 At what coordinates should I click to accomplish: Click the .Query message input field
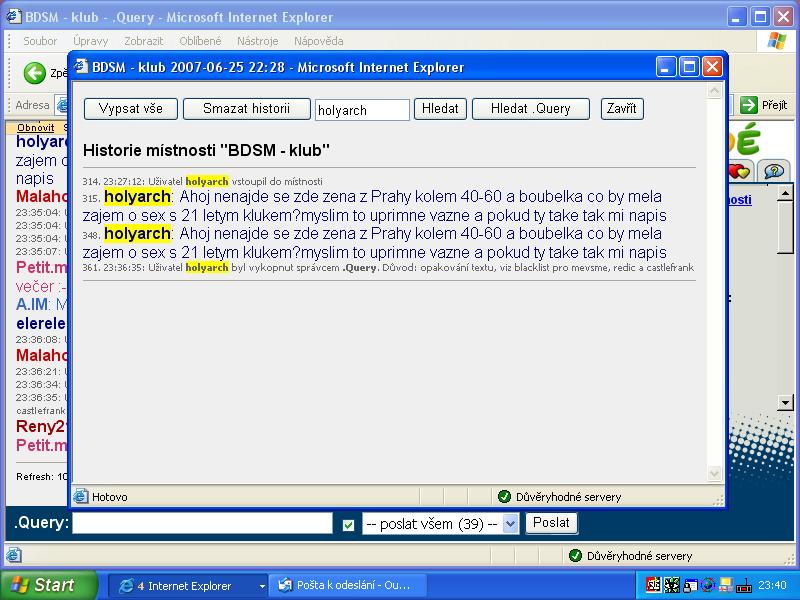pyautogui.click(x=202, y=523)
